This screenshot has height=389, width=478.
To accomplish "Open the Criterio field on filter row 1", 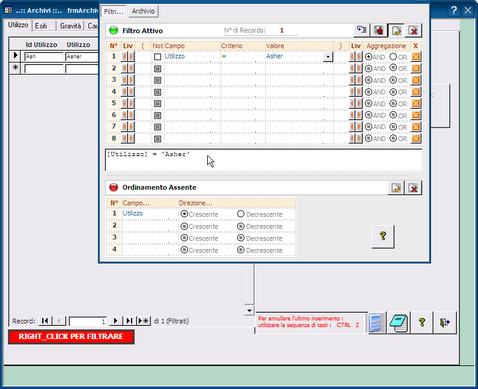I will pyautogui.click(x=242, y=56).
